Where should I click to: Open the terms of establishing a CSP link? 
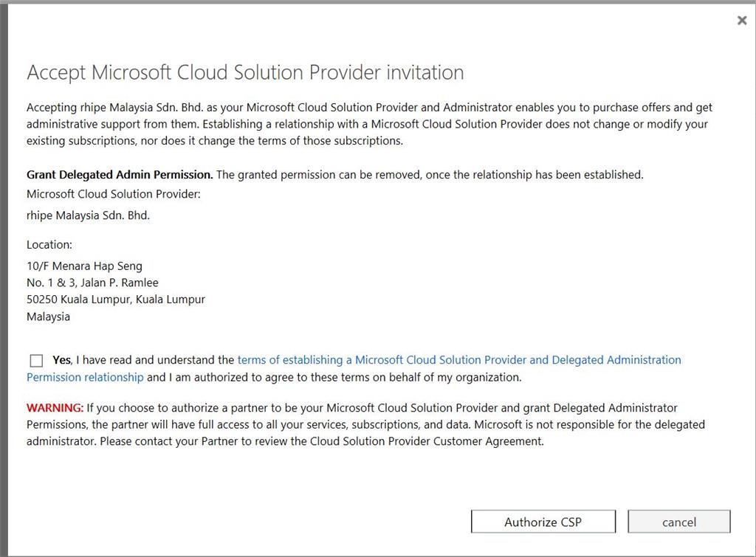point(458,360)
